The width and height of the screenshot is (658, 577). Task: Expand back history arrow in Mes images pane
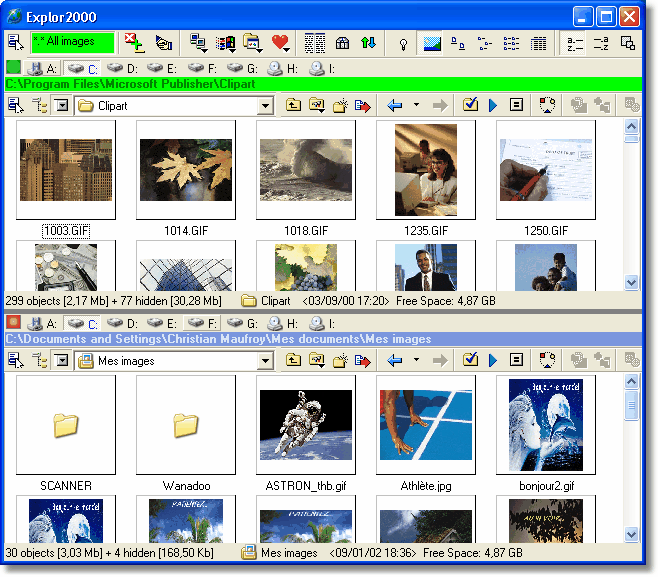(416, 359)
